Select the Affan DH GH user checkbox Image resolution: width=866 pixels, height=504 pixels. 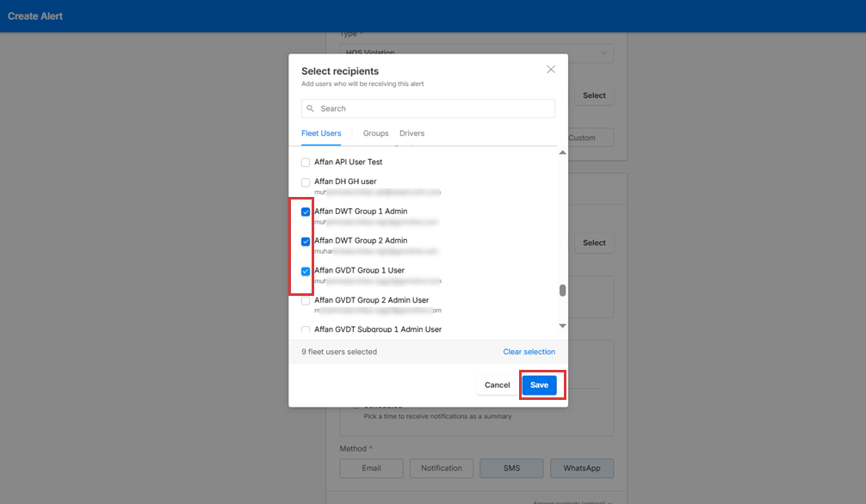tap(306, 182)
